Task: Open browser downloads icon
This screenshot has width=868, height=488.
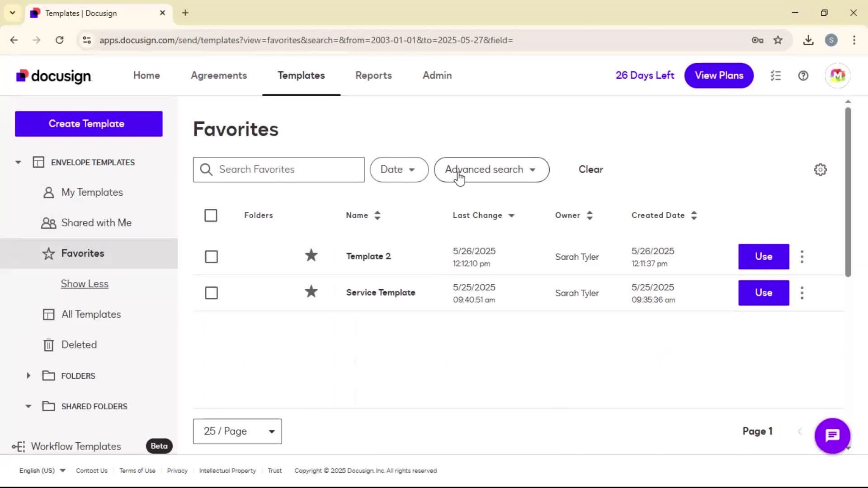Action: pyautogui.click(x=808, y=40)
